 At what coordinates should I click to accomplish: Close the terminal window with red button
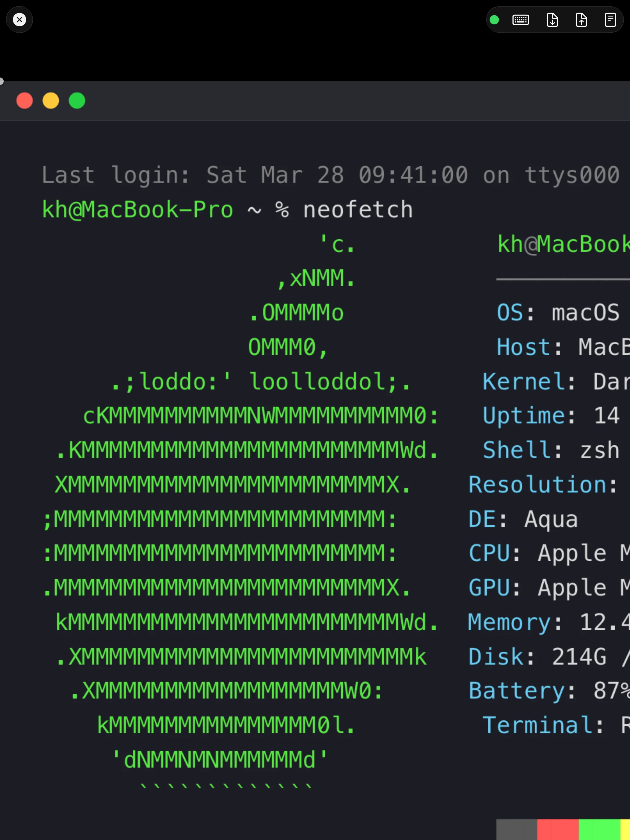[x=25, y=101]
